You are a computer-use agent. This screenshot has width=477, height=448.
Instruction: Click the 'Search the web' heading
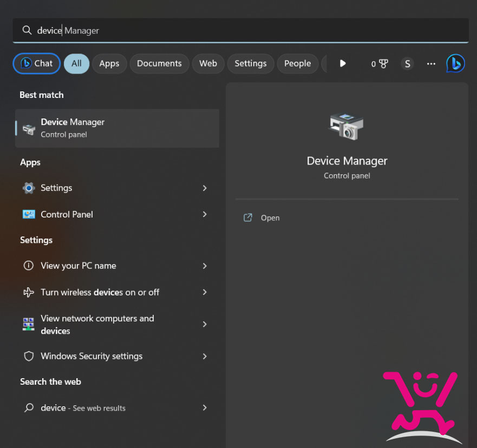click(50, 381)
